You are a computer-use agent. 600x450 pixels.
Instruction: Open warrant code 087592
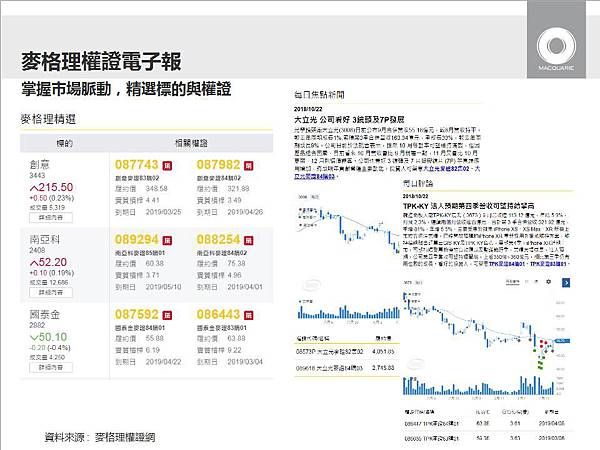click(137, 315)
